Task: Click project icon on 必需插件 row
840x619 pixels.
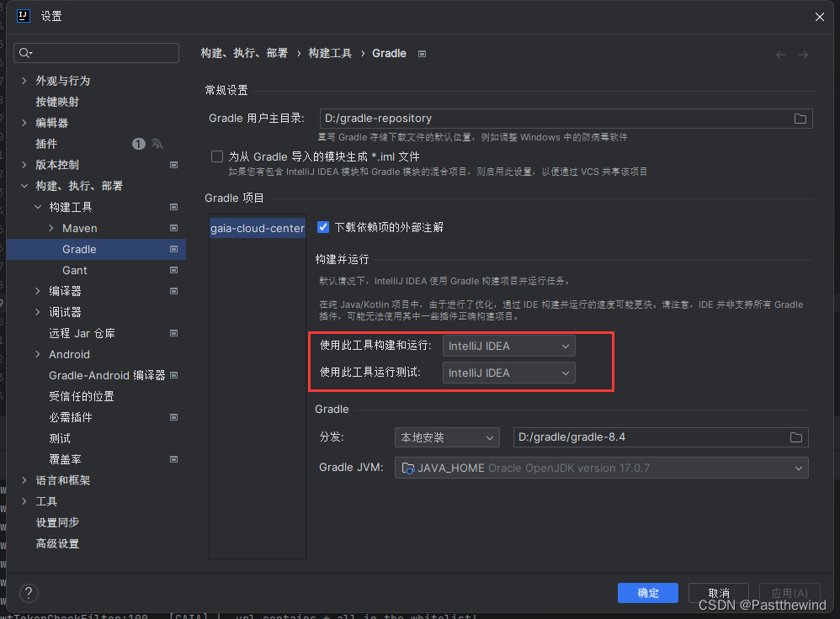Action: 173,417
